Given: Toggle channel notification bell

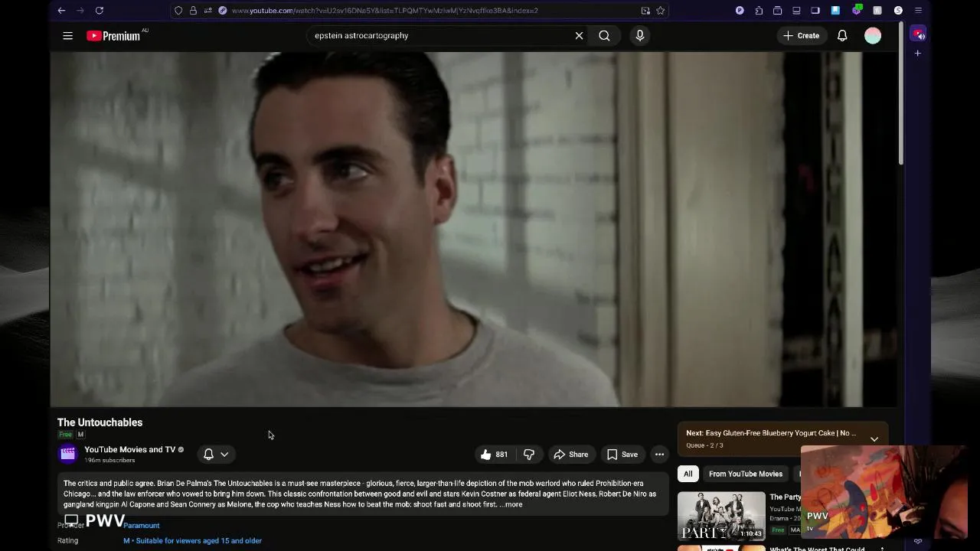Looking at the screenshot, I should pos(208,454).
